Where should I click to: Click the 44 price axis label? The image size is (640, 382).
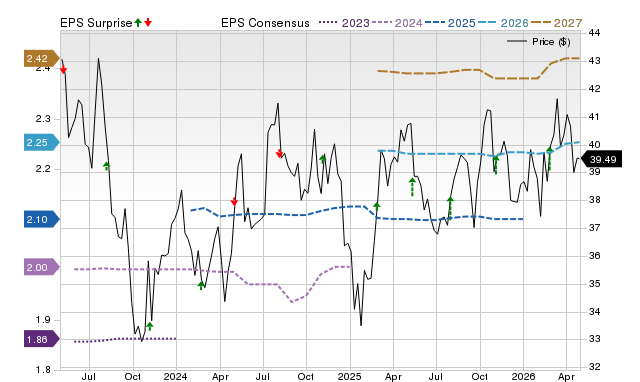(x=595, y=33)
